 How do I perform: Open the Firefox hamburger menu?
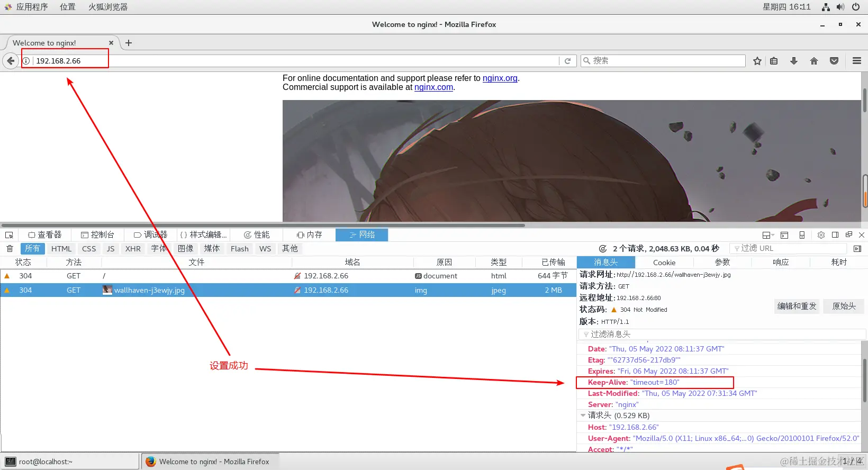(x=857, y=61)
